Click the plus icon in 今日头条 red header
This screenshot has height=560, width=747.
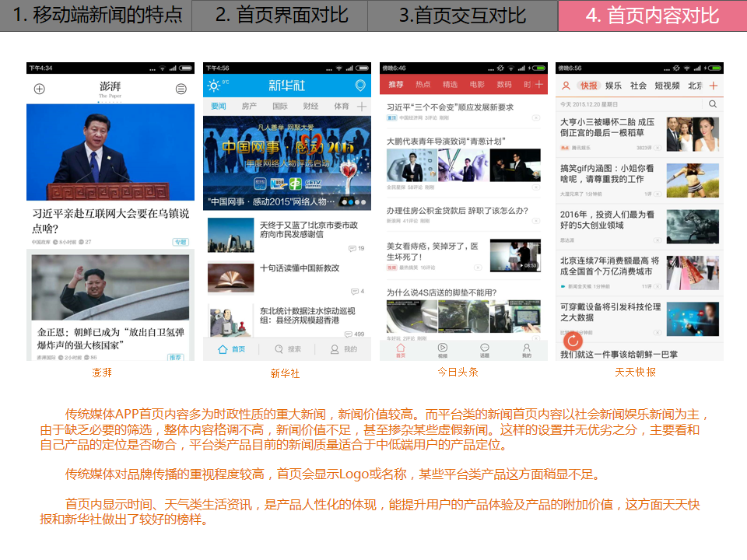click(x=538, y=84)
